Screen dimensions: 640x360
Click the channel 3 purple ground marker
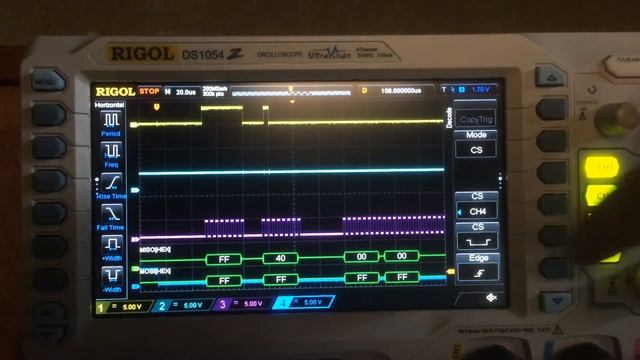[136, 239]
